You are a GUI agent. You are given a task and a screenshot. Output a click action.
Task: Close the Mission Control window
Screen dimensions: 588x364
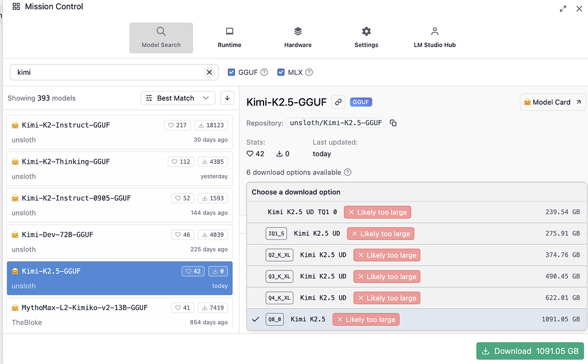(x=579, y=9)
